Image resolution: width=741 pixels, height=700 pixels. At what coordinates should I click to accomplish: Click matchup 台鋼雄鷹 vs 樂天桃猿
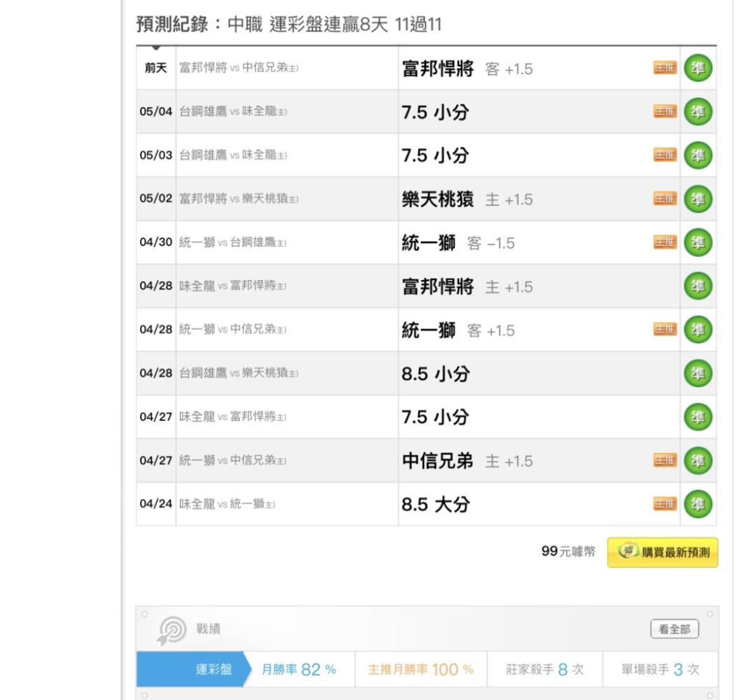click(x=239, y=373)
